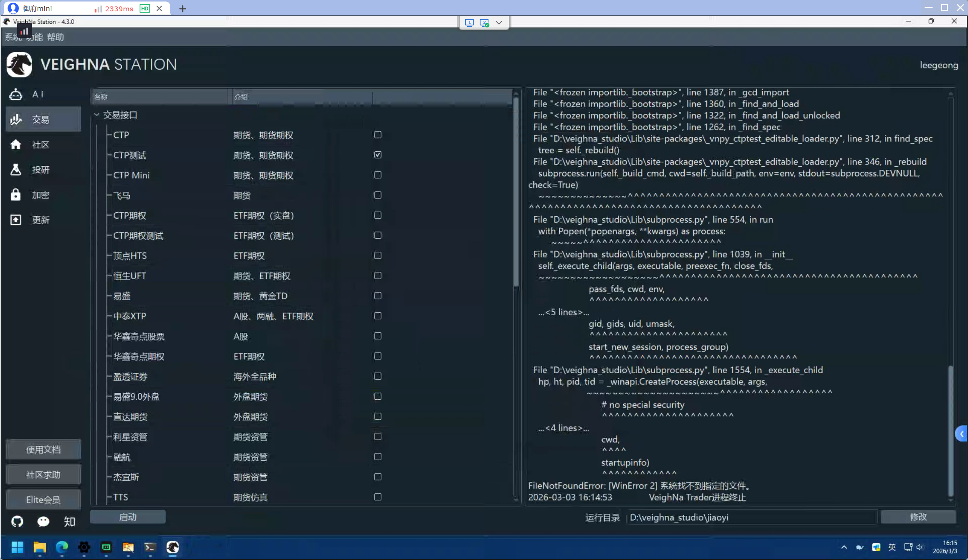Open the 社区 home icon section
Image resolution: width=968 pixels, height=560 pixels.
coord(16,145)
